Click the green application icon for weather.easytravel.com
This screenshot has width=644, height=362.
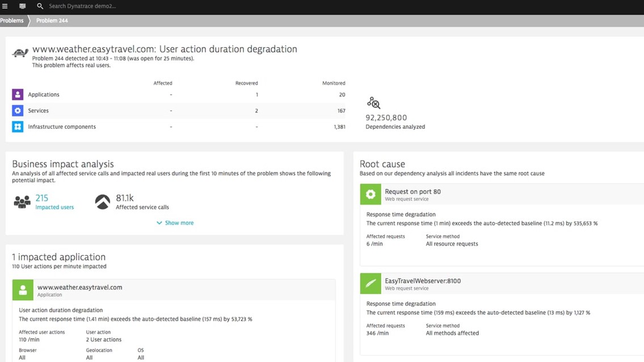click(22, 290)
